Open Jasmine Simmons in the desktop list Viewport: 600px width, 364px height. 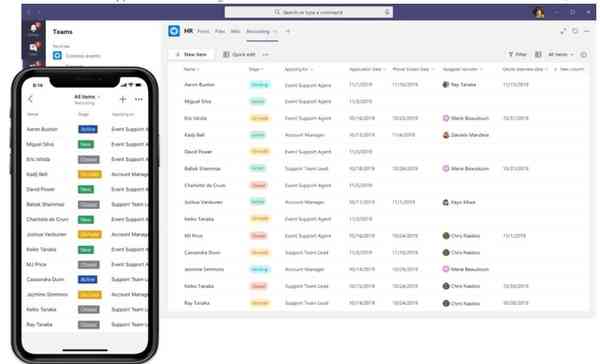point(204,269)
